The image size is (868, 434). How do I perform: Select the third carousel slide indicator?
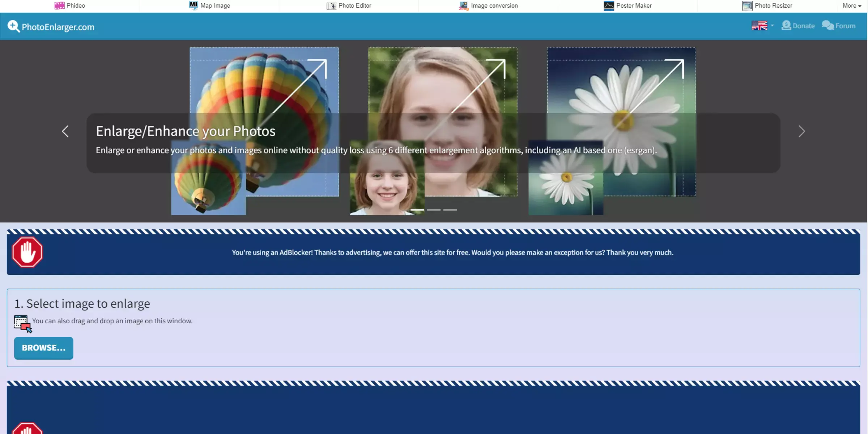click(x=450, y=210)
